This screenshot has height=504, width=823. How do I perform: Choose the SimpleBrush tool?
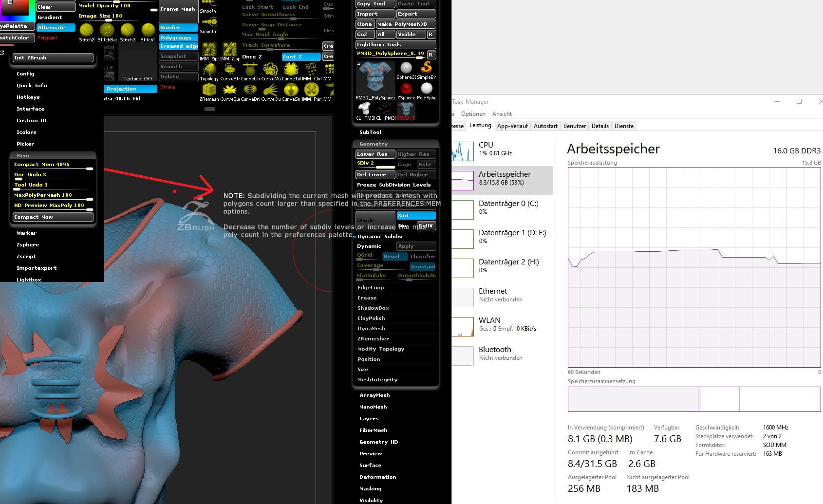[427, 68]
